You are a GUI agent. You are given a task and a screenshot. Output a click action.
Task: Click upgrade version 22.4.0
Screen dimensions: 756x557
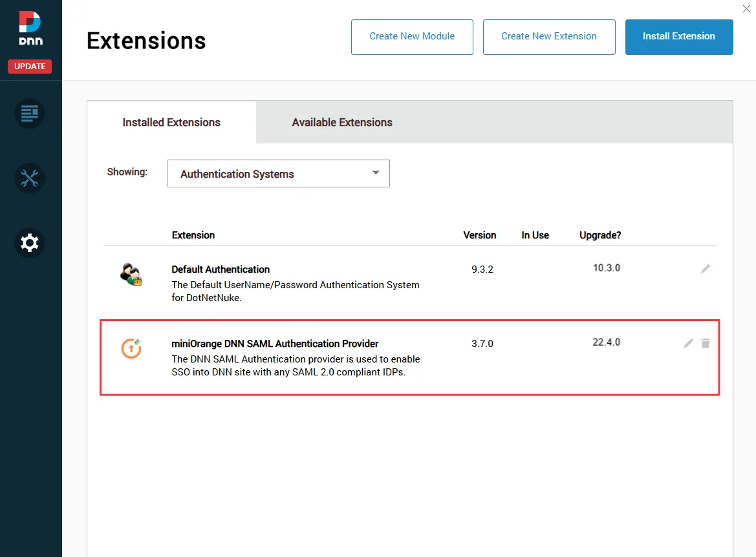(x=607, y=342)
